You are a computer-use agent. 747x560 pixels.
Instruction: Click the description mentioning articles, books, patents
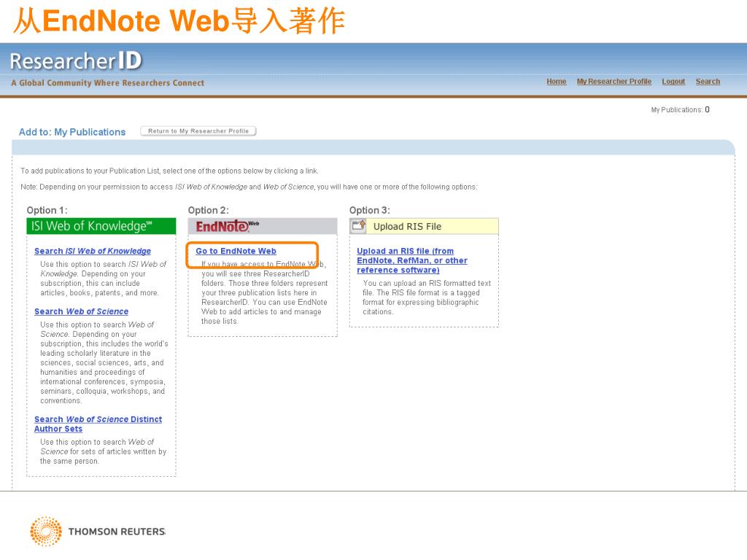[103, 279]
